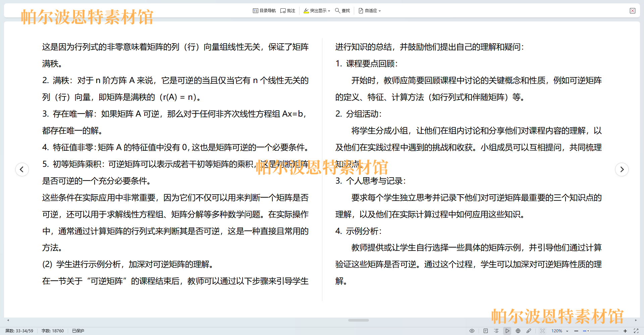The width and height of the screenshot is (644, 335).
Task: Switch to page layout view icon
Action: tap(486, 331)
